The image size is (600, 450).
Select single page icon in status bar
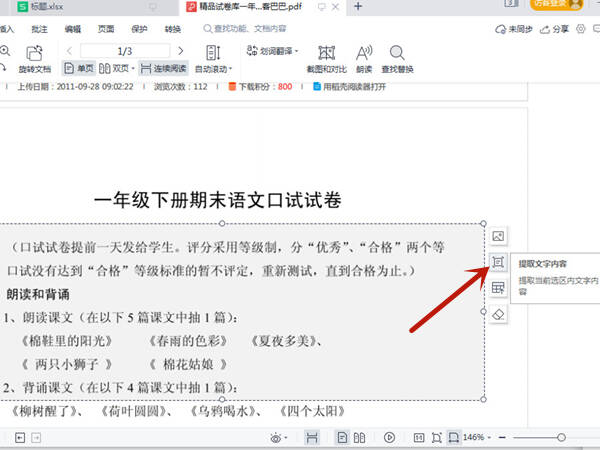coord(342,437)
